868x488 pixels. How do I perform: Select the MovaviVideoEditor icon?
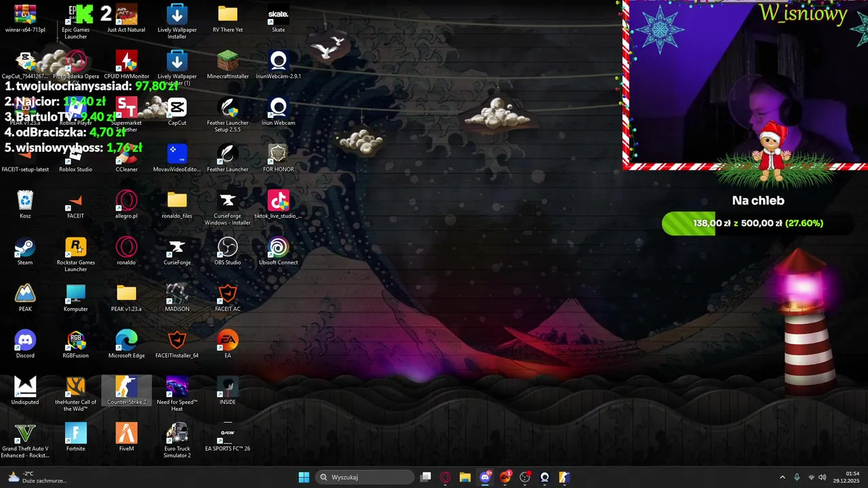[177, 159]
